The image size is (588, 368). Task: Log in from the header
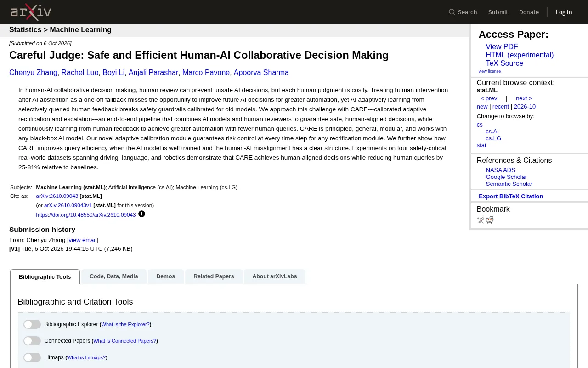coord(564,12)
